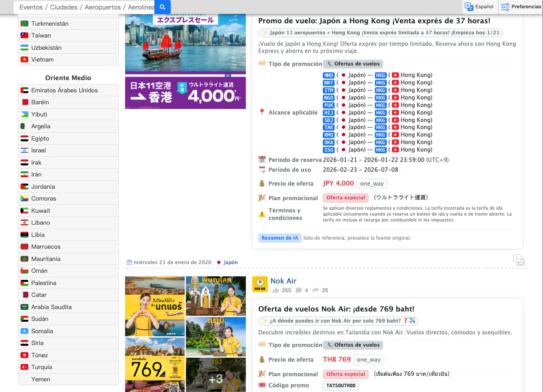Select Vietnam in the country list
The image size is (543, 392).
pos(68,60)
